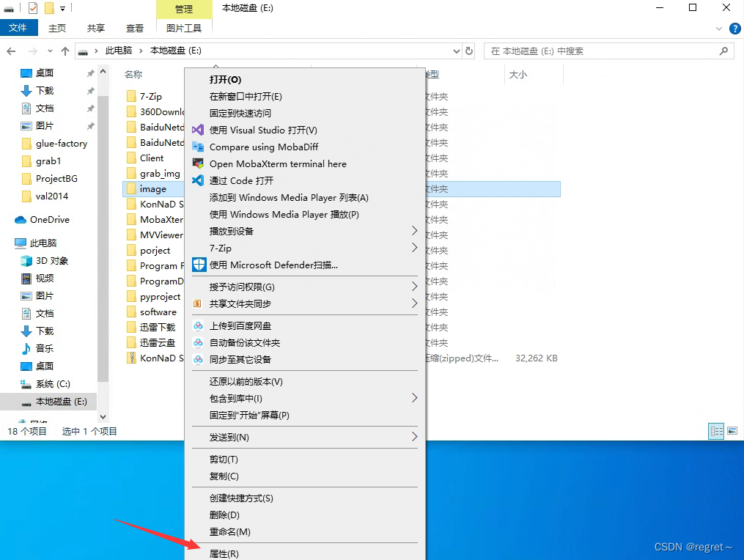The height and width of the screenshot is (560, 744).
Task: Click the MobaDiff compare icon
Action: pyautogui.click(x=198, y=147)
